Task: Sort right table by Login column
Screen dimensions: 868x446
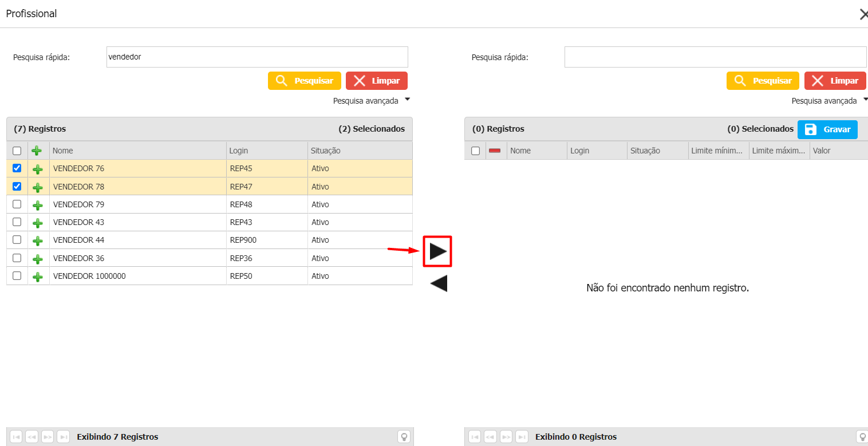Action: [x=597, y=151]
